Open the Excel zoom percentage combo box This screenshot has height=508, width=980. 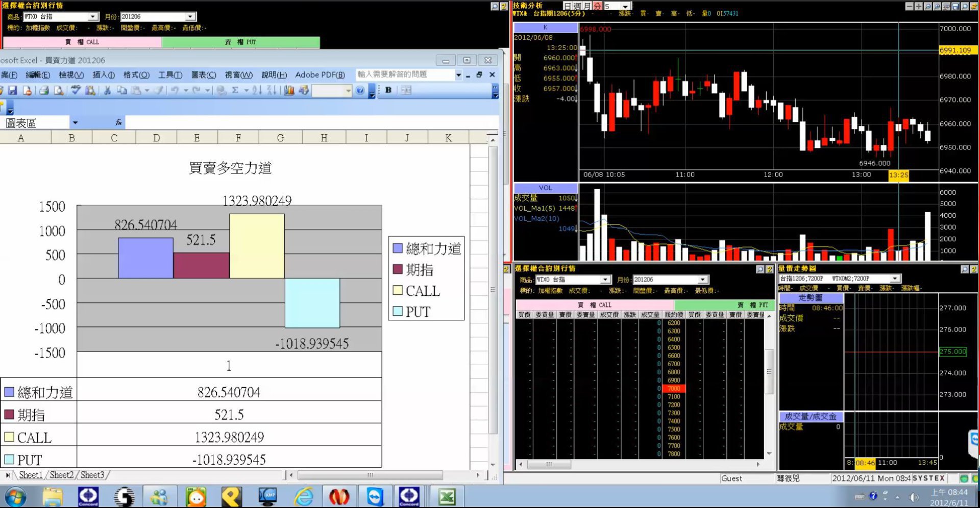(332, 90)
